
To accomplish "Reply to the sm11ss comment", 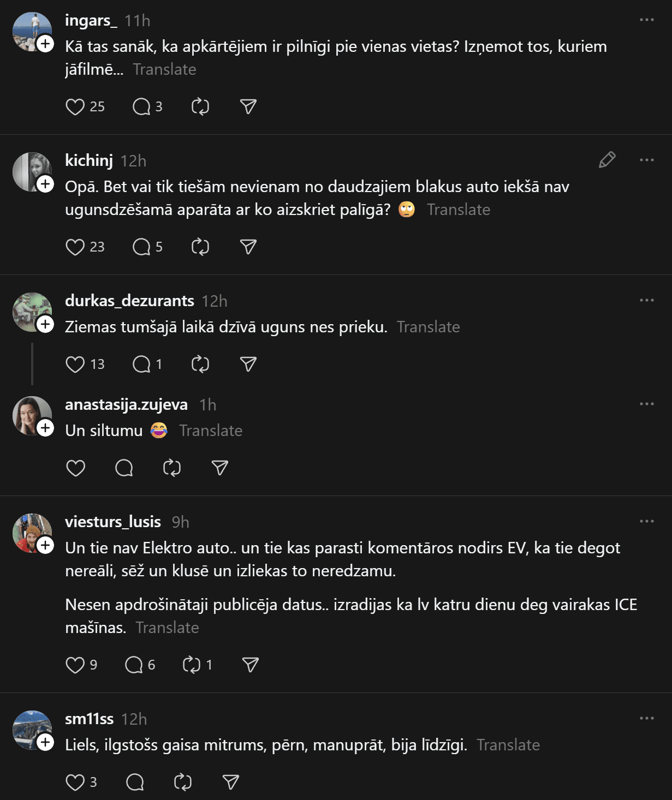I will tap(135, 783).
